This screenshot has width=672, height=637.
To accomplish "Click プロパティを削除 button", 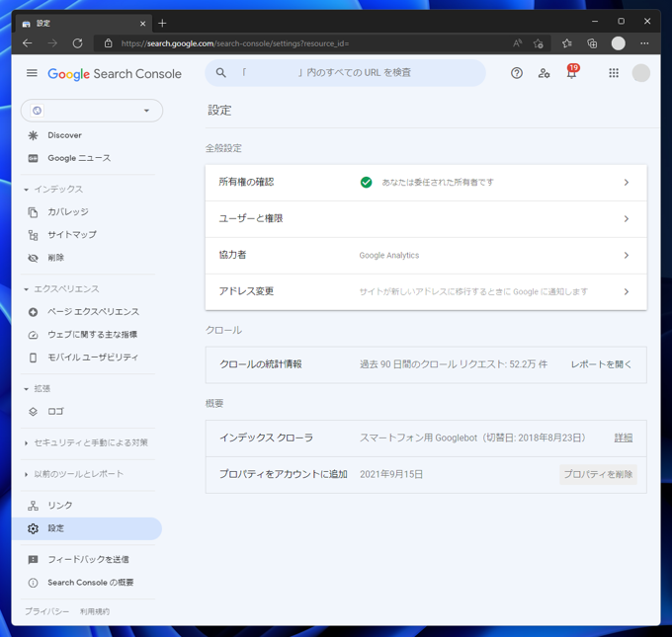I will tap(598, 474).
